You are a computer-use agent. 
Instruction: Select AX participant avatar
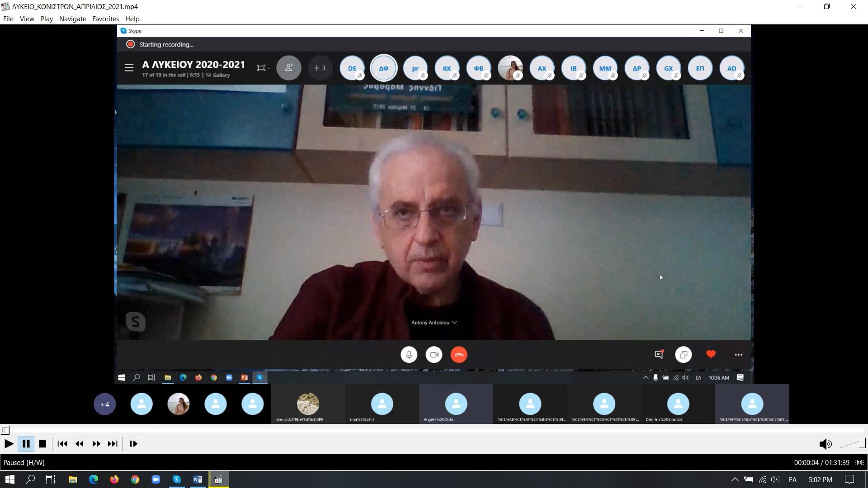pos(542,68)
